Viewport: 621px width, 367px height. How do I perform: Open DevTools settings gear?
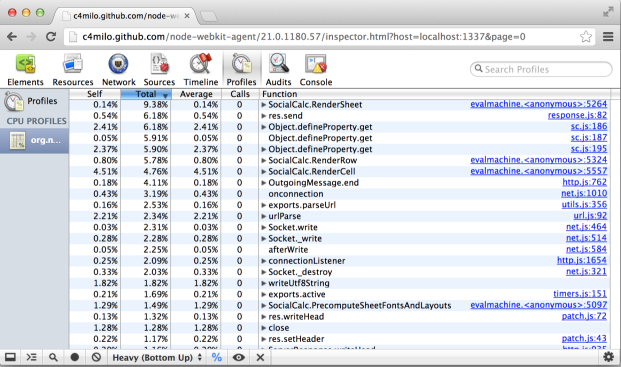click(608, 357)
